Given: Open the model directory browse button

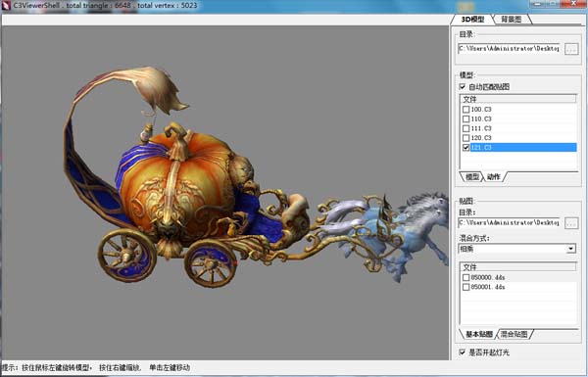Looking at the screenshot, I should 571,49.
